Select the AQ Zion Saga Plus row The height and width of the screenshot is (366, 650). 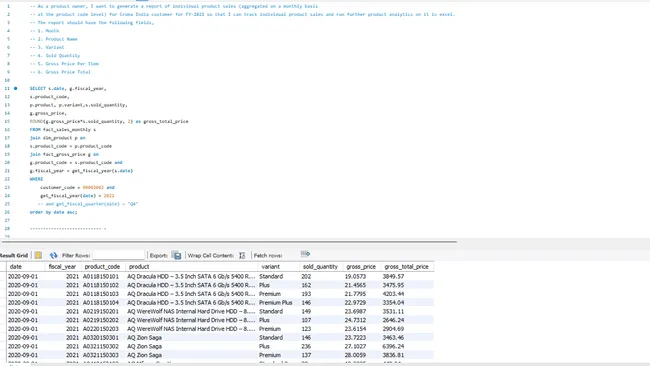pyautogui.click(x=220, y=346)
